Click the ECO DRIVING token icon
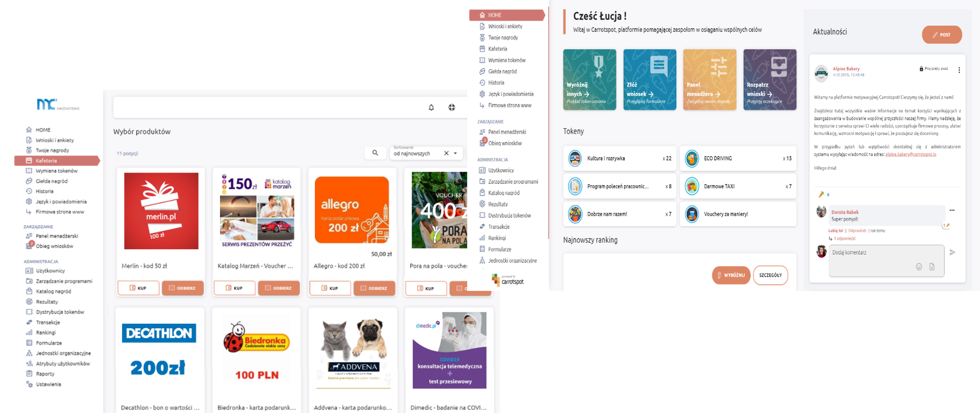Screen dimensions: 980x413 (x=692, y=159)
